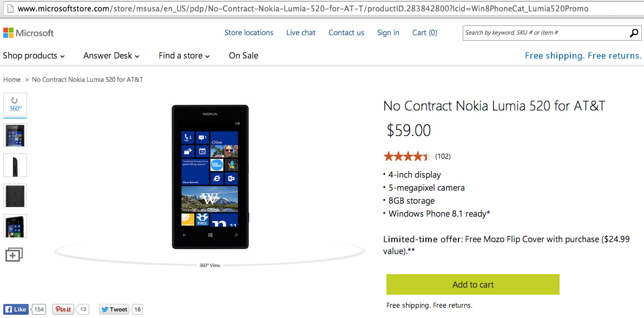Click the search magnifier icon
Viewport: 644px width, 318px height.
coord(633,33)
